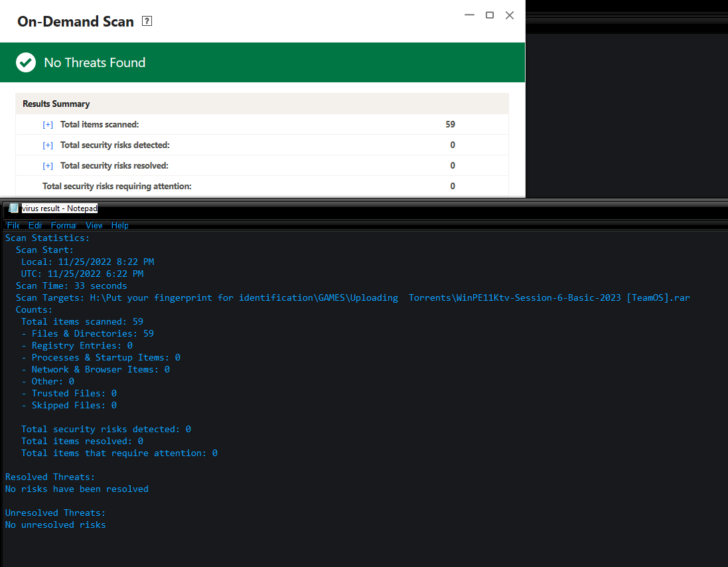This screenshot has height=567, width=728.
Task: Click the 'Scan Targets:' file path line
Action: tap(353, 297)
